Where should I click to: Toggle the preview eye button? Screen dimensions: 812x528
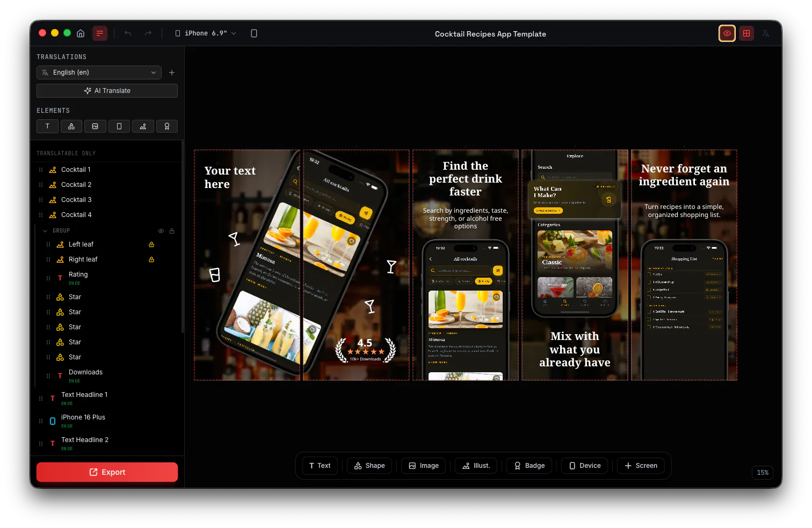coord(727,33)
